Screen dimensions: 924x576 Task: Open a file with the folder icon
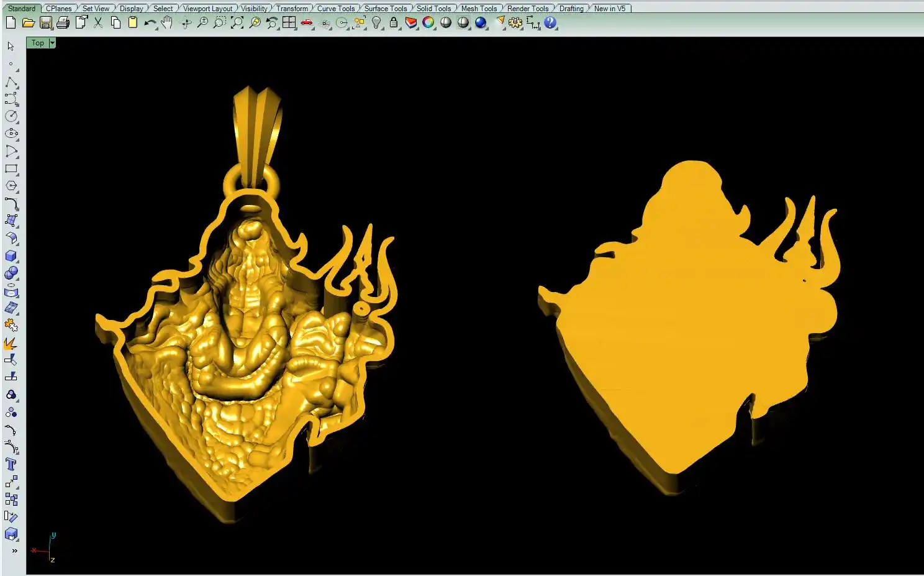pyautogui.click(x=28, y=23)
